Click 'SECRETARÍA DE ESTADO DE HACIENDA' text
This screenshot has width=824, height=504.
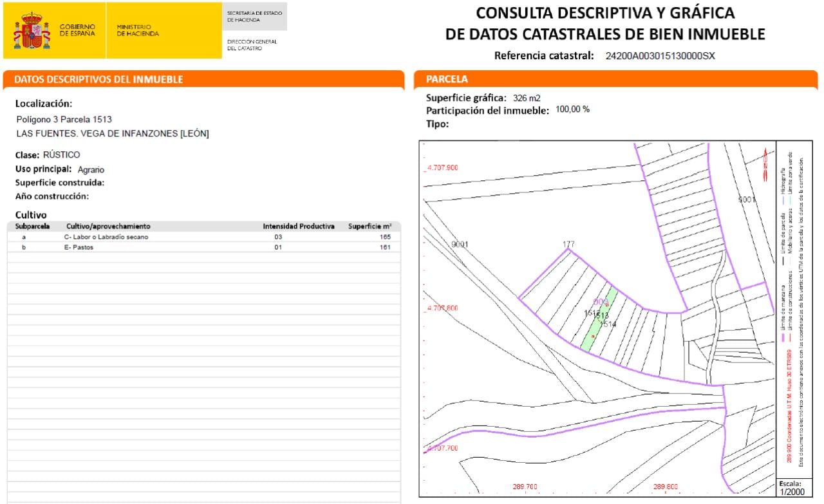(x=254, y=17)
